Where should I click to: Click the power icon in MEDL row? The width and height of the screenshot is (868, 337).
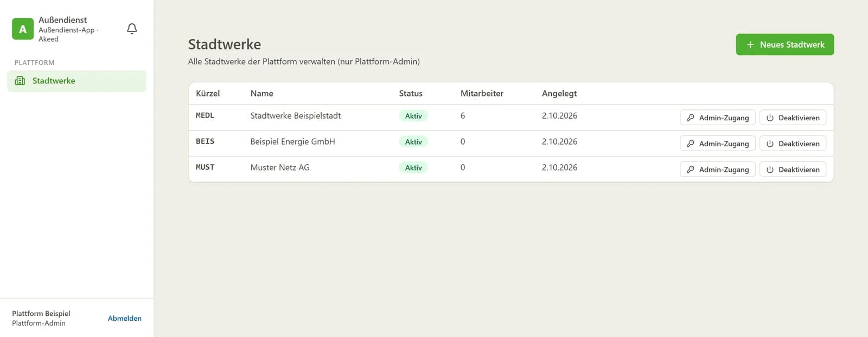pyautogui.click(x=770, y=118)
